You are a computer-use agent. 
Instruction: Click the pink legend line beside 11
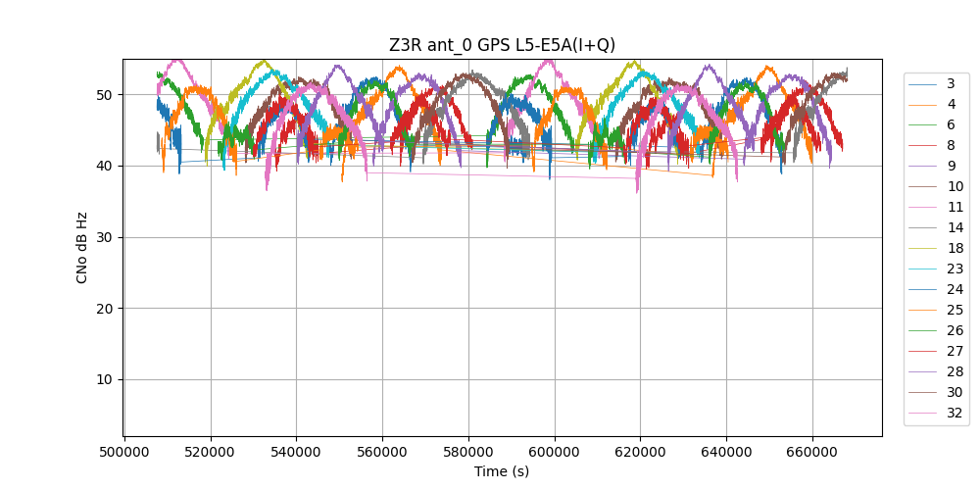922,208
